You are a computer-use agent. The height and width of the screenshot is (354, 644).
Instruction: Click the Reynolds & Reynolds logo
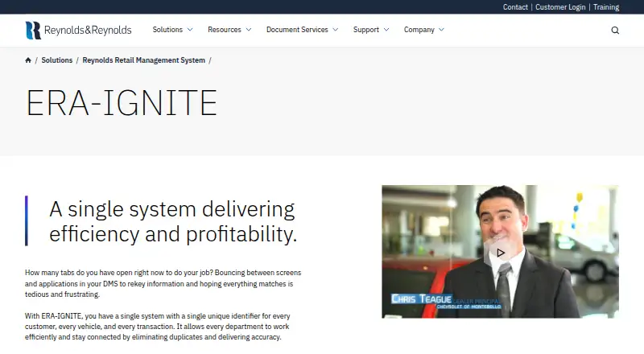pyautogui.click(x=78, y=30)
